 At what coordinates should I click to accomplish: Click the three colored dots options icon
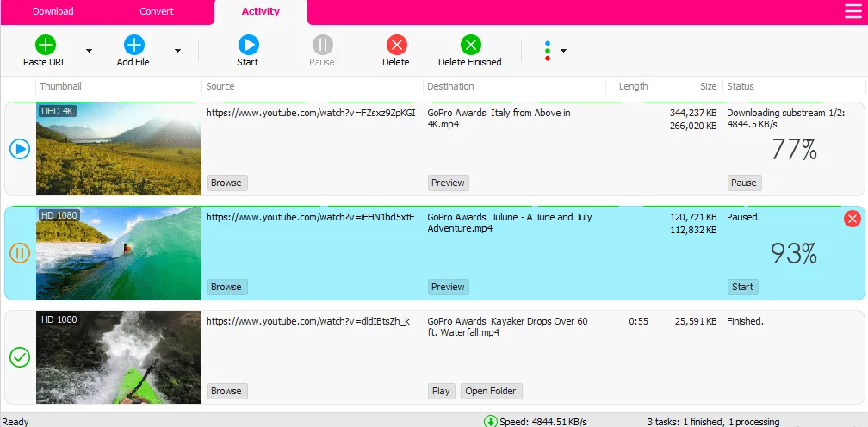coord(548,51)
